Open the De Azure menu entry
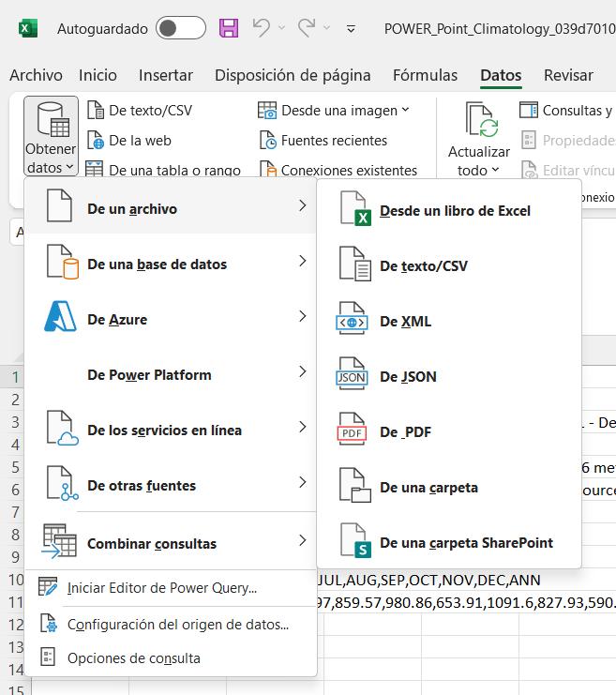616x695 pixels. [171, 319]
